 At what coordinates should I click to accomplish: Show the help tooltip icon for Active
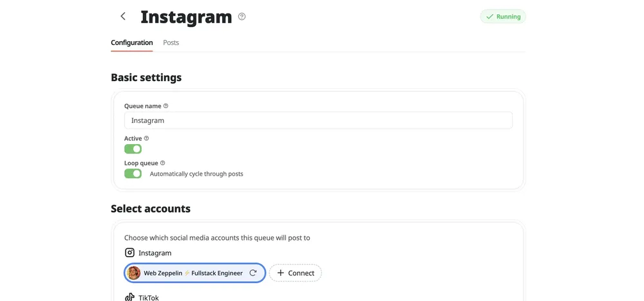pyautogui.click(x=146, y=138)
